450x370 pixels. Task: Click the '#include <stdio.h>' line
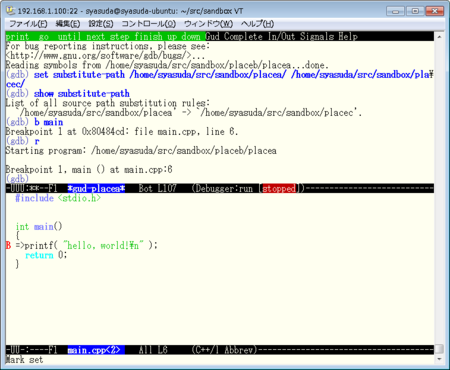click(58, 198)
